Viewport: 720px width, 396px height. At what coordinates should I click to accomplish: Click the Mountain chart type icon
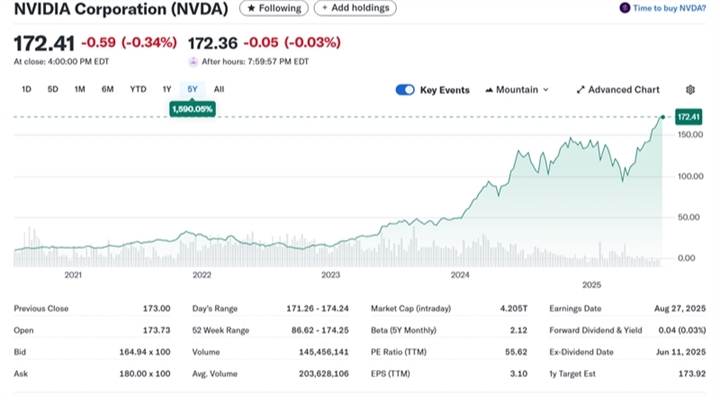pyautogui.click(x=489, y=90)
